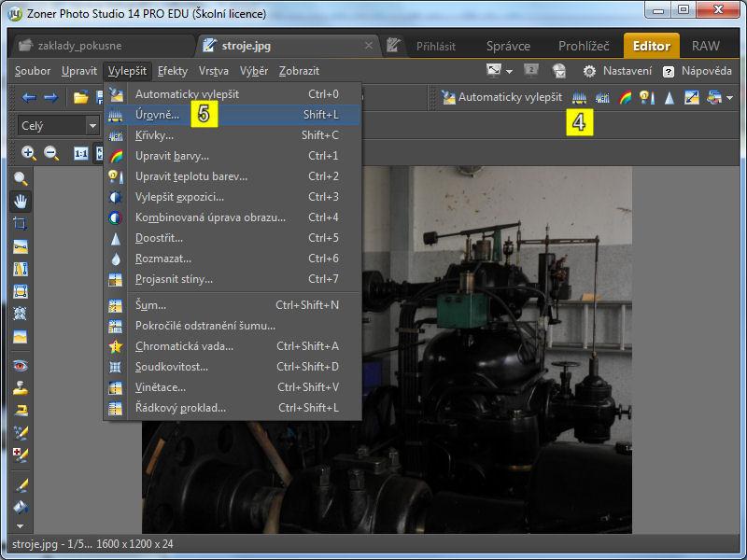Open the Zobrazit menu
Viewport: 747px width, 560px height.
(x=299, y=71)
